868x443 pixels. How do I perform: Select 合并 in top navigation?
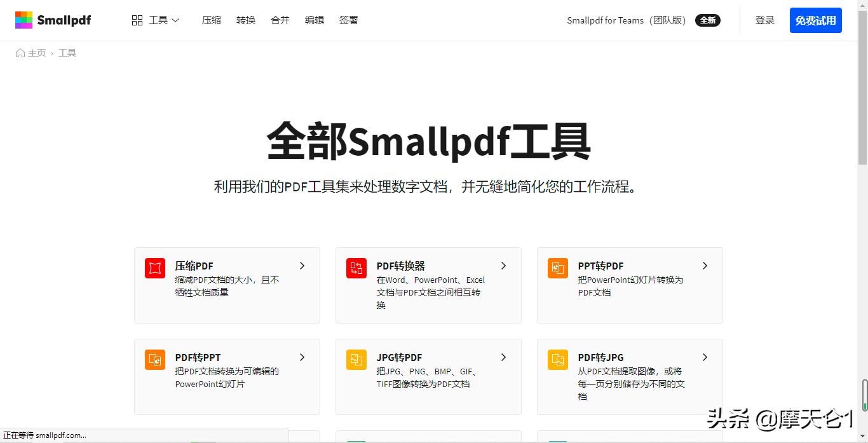(280, 20)
